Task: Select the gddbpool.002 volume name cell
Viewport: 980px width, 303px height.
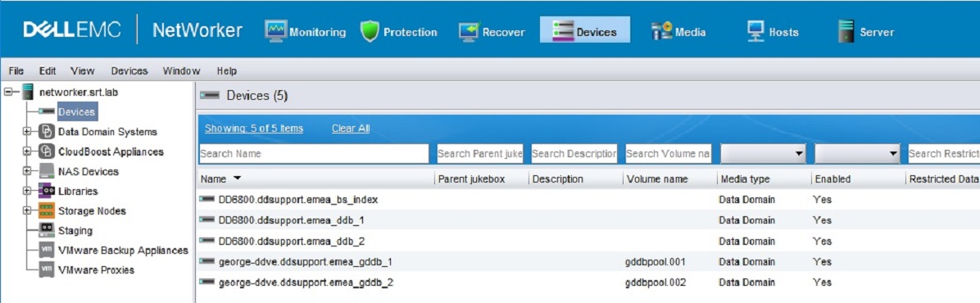Action: pos(656,283)
